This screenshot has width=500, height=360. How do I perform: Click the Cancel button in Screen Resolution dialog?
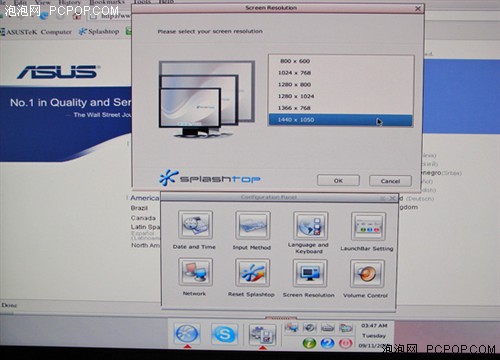(x=390, y=181)
